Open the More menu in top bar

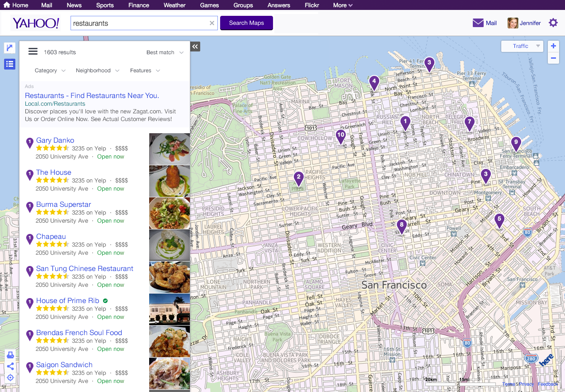pos(343,5)
